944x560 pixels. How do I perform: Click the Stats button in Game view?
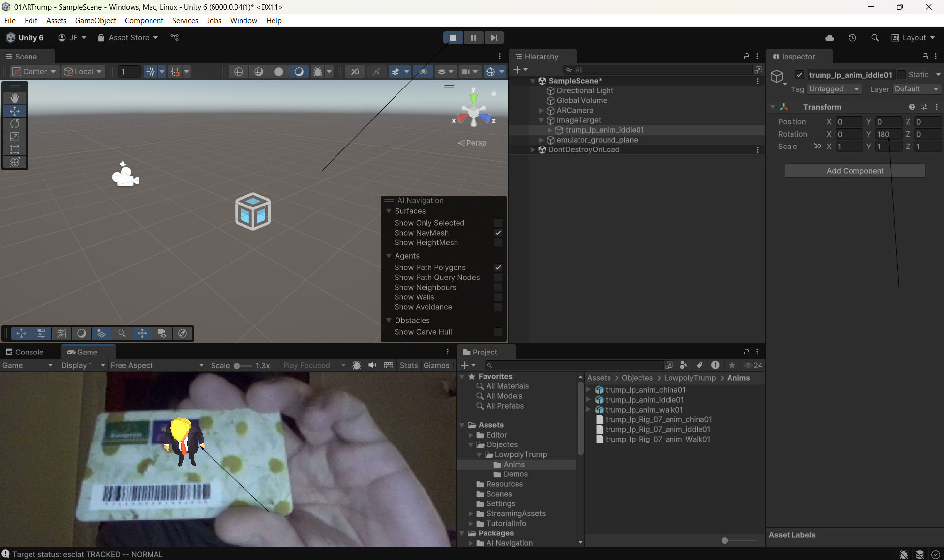408,365
